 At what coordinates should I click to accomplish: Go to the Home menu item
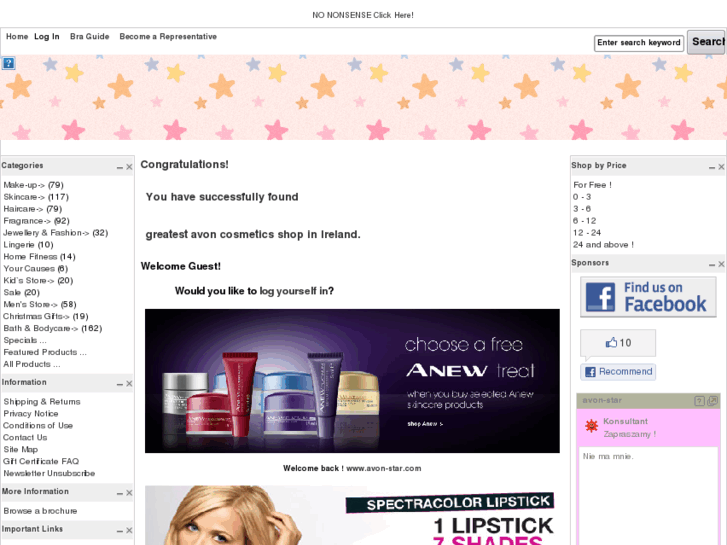(x=17, y=37)
